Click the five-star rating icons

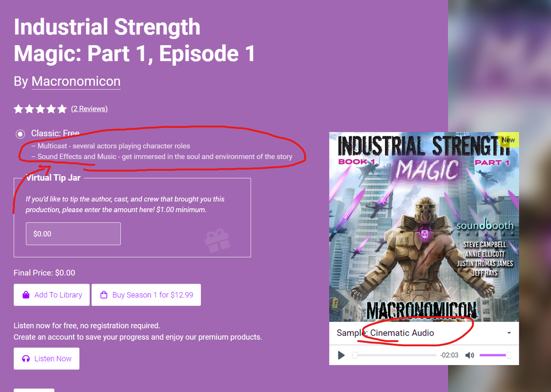tap(40, 109)
